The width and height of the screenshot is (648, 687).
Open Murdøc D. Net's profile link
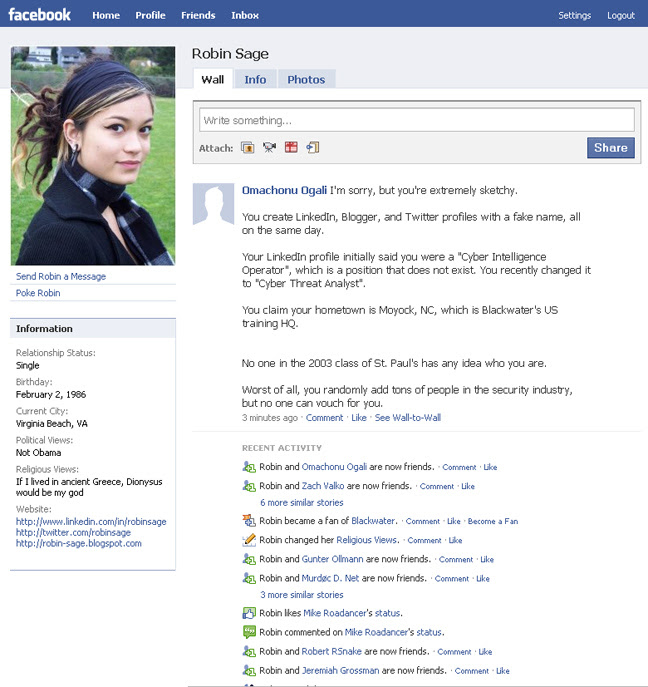[330, 578]
